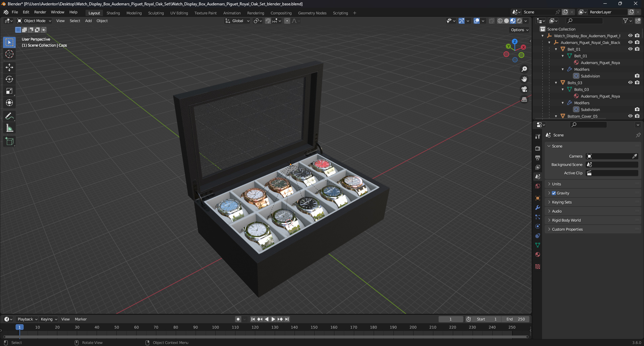
Task: Open the Object properties tab
Action: (538, 198)
